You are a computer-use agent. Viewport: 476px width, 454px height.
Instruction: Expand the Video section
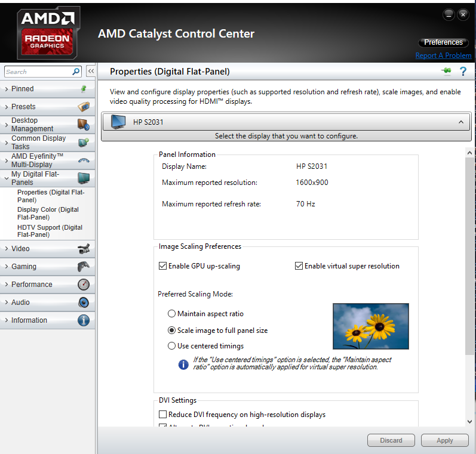pyautogui.click(x=47, y=249)
